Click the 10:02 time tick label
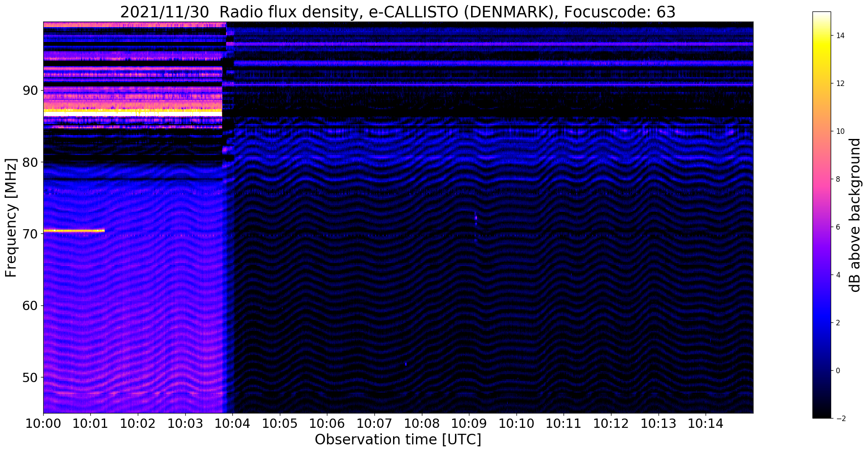The width and height of the screenshot is (868, 452). point(138,424)
